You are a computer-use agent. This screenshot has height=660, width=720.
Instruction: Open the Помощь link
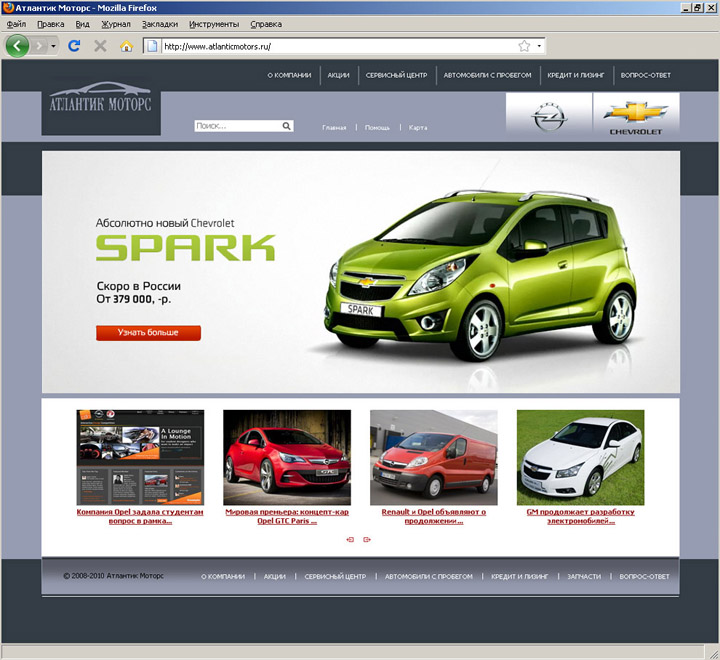[x=377, y=128]
